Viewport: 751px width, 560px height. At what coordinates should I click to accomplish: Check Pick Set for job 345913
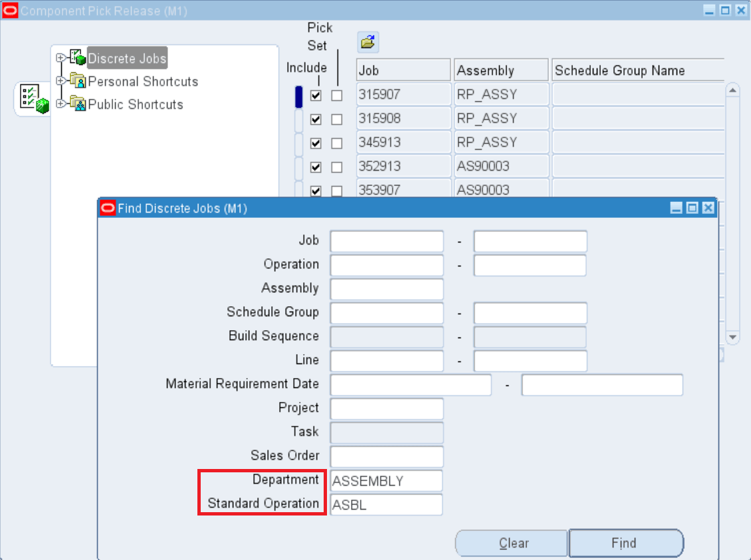(x=337, y=143)
